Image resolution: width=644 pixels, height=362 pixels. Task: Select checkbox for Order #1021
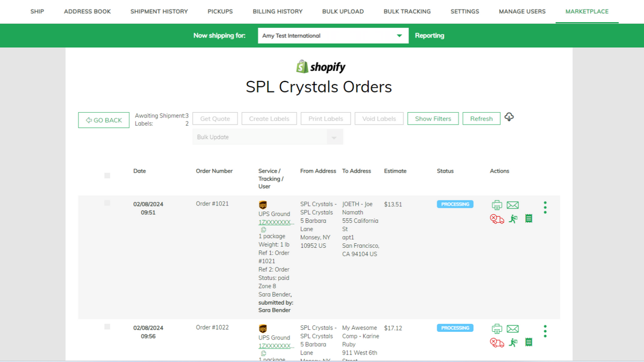point(107,203)
